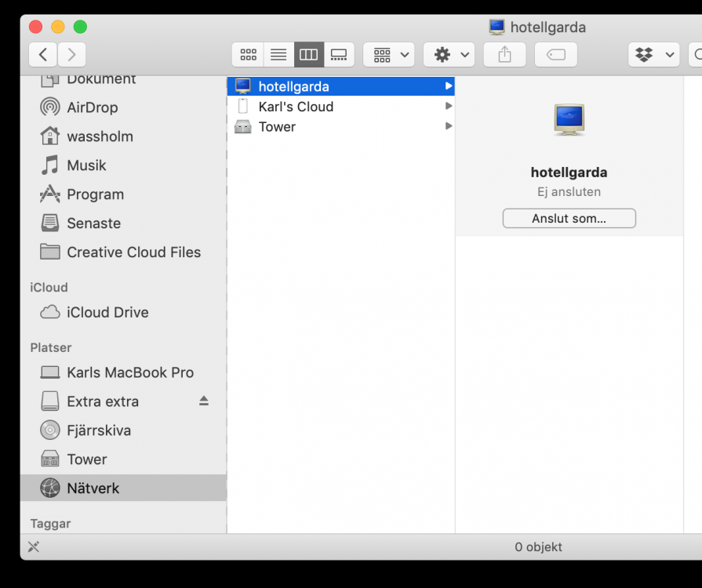Minimize the Finder window
The height and width of the screenshot is (588, 702).
tap(58, 27)
